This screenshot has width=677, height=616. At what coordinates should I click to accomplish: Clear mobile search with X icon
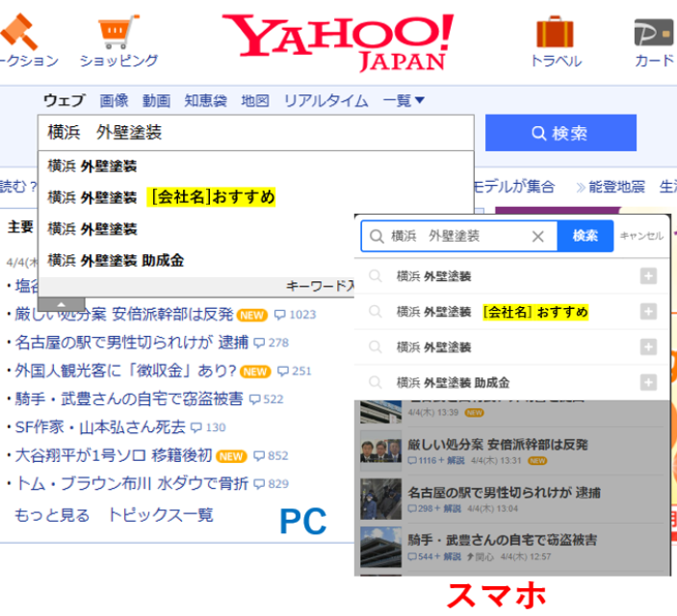[x=538, y=236]
